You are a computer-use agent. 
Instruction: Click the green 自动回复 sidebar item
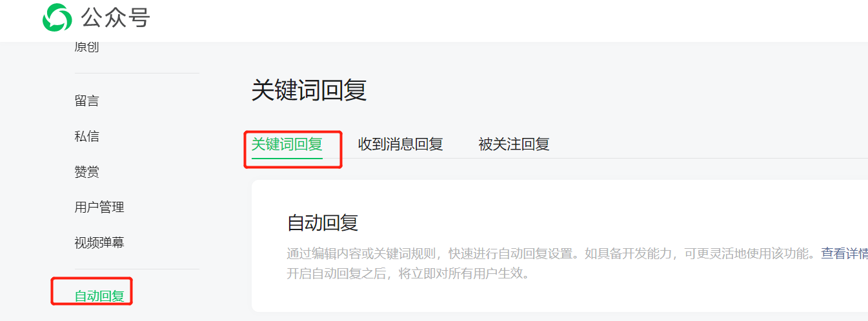pos(99,296)
